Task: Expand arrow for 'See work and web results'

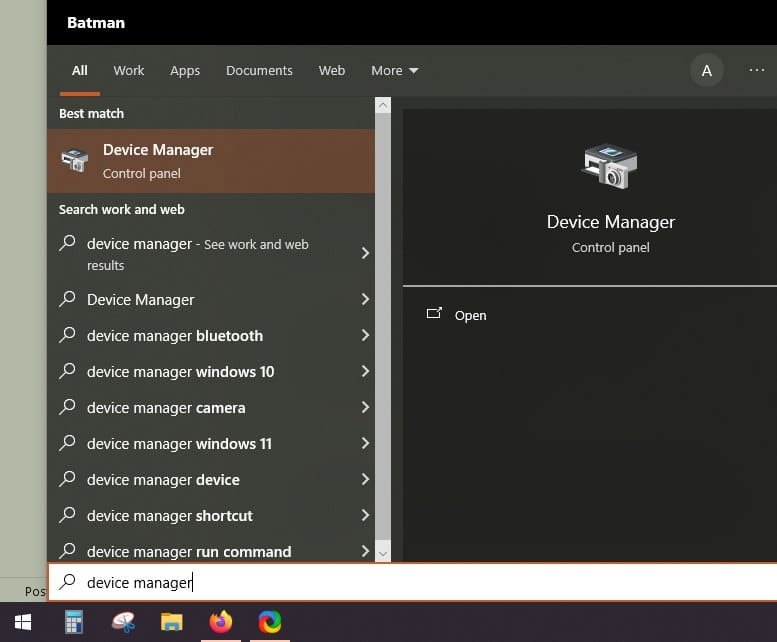Action: click(x=365, y=253)
